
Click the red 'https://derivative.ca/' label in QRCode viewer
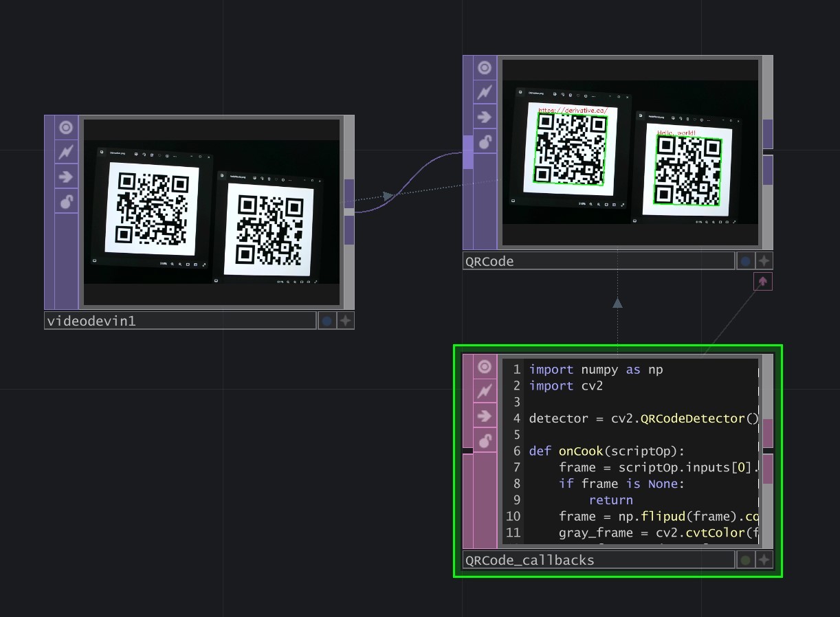coord(573,110)
